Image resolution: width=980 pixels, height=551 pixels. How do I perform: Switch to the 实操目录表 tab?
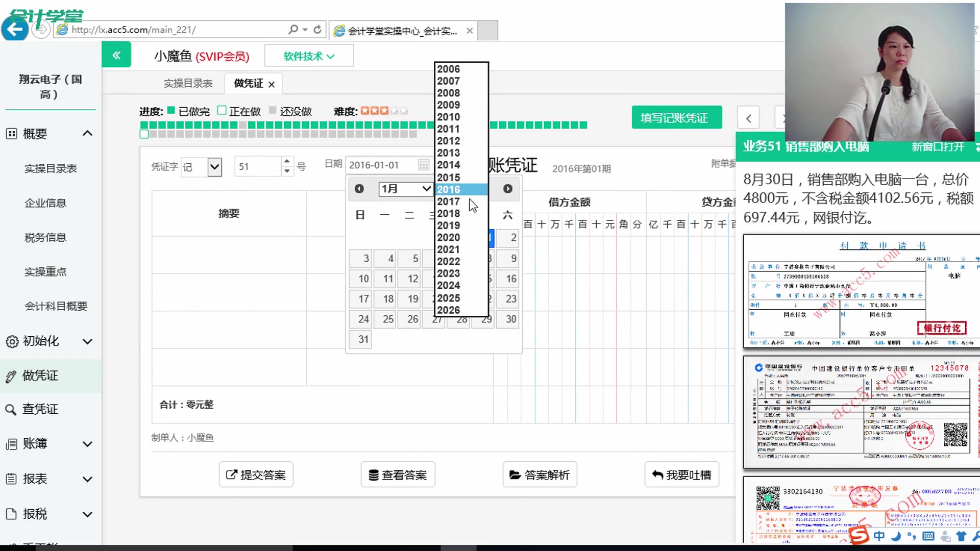click(188, 83)
